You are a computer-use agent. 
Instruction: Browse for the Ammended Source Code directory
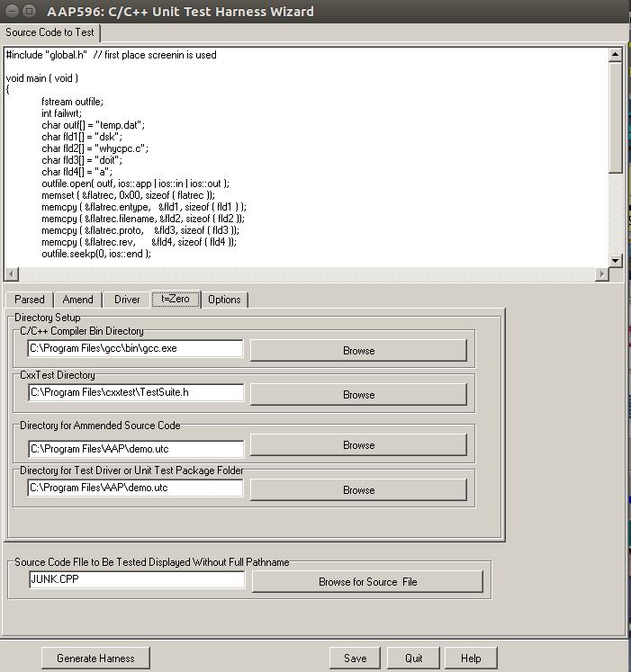point(358,445)
